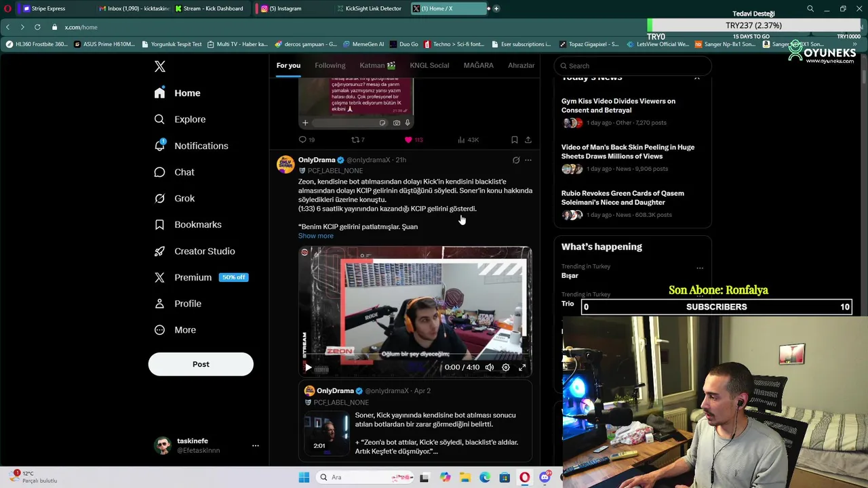
Task: Open OnlyDrama author name in 21h post
Action: tap(317, 160)
